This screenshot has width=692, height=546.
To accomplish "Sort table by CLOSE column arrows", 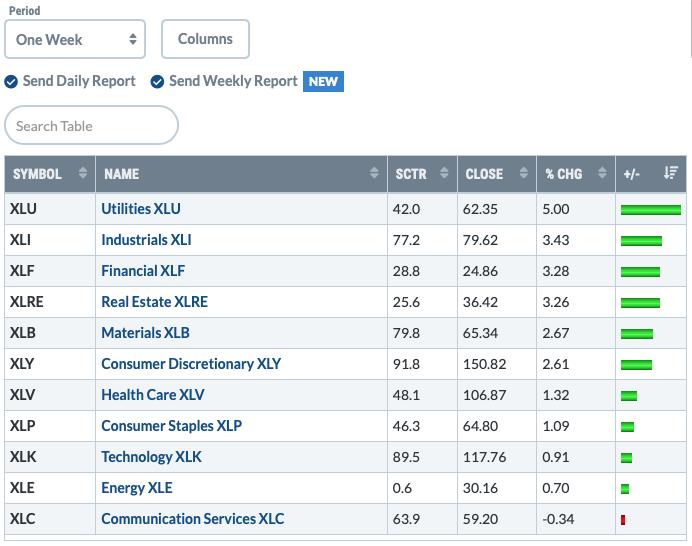I will click(x=523, y=173).
